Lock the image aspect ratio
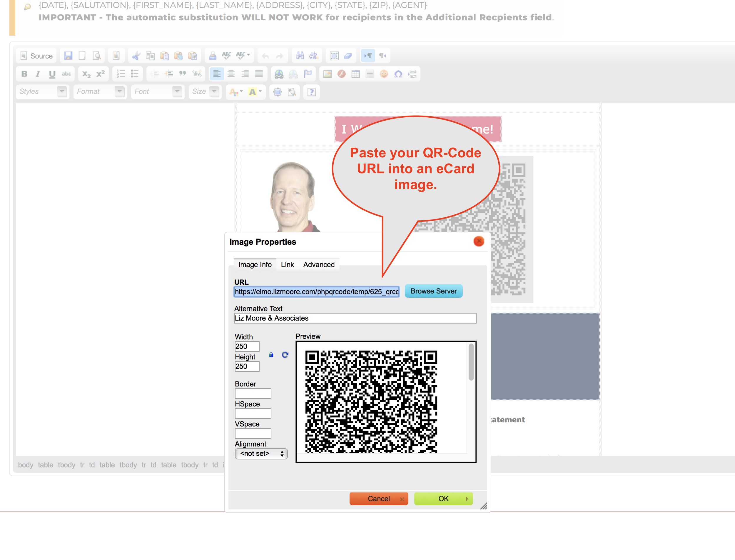Viewport: 735px width, 560px height. 271,355
